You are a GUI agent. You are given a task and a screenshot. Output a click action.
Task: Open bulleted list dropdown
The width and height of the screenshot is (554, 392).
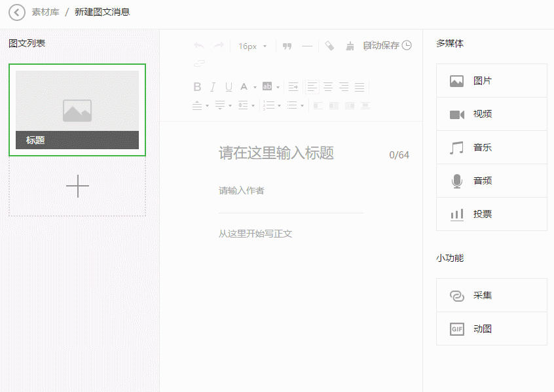point(295,105)
